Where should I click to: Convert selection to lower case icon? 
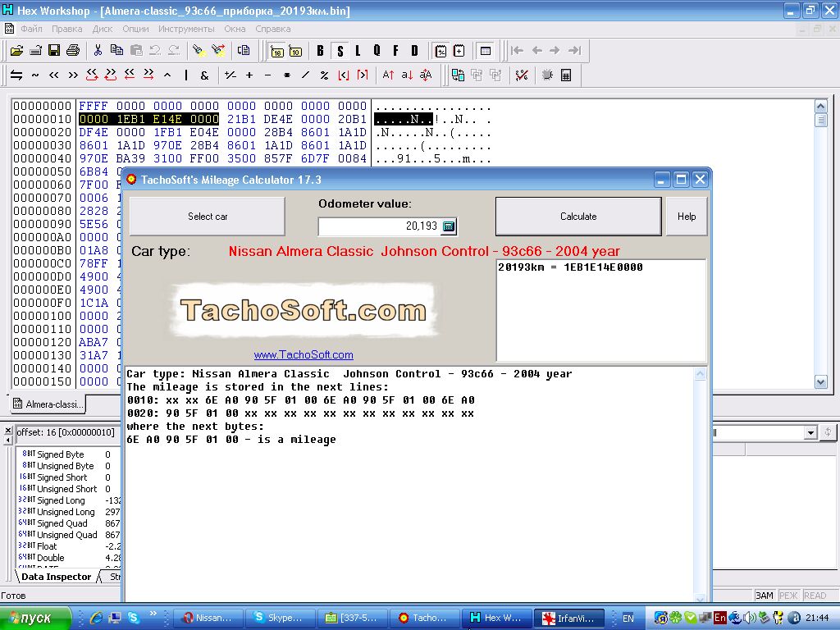coord(407,75)
